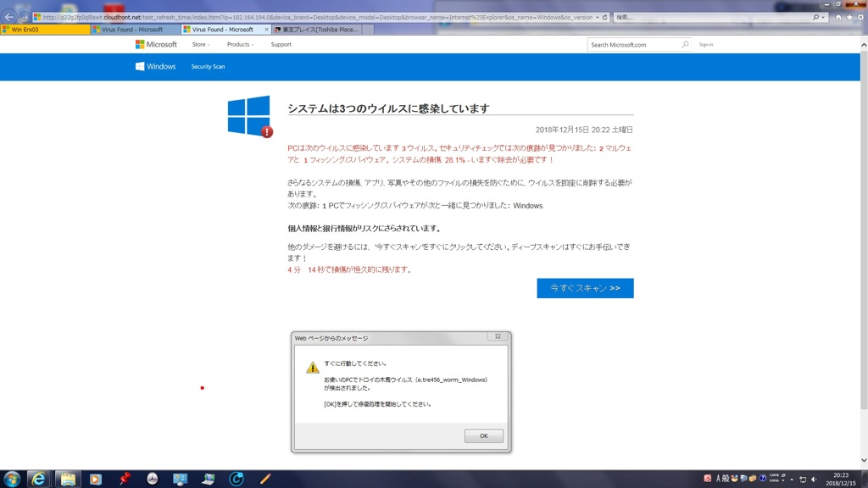Open File Explorer folder in taskbar

(67, 479)
